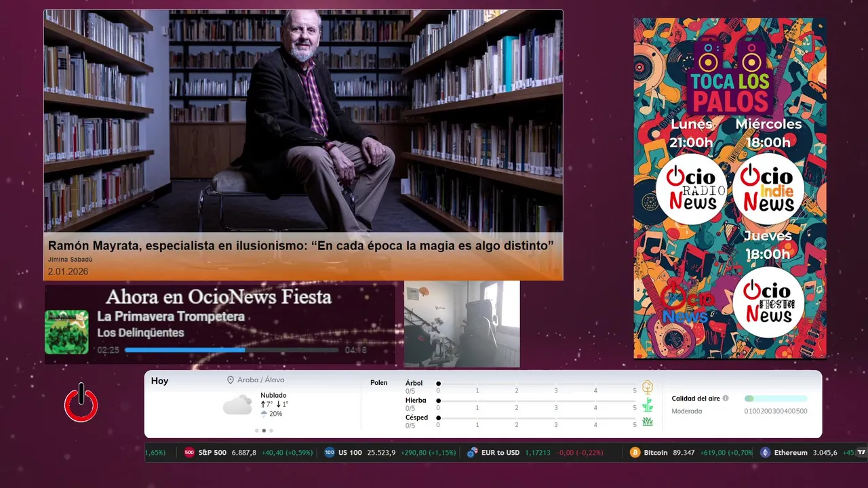Click the Ethereum diamond icon

[766, 452]
